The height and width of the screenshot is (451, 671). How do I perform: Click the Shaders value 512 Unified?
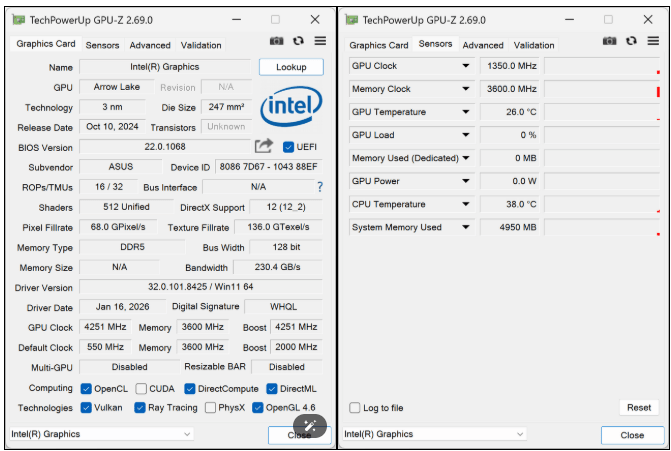tap(126, 207)
